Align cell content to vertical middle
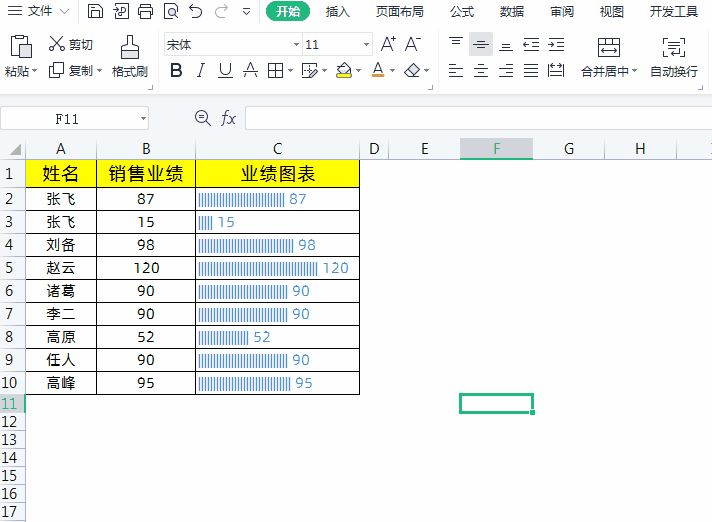Viewport: 712px width, 522px height. pyautogui.click(x=481, y=44)
